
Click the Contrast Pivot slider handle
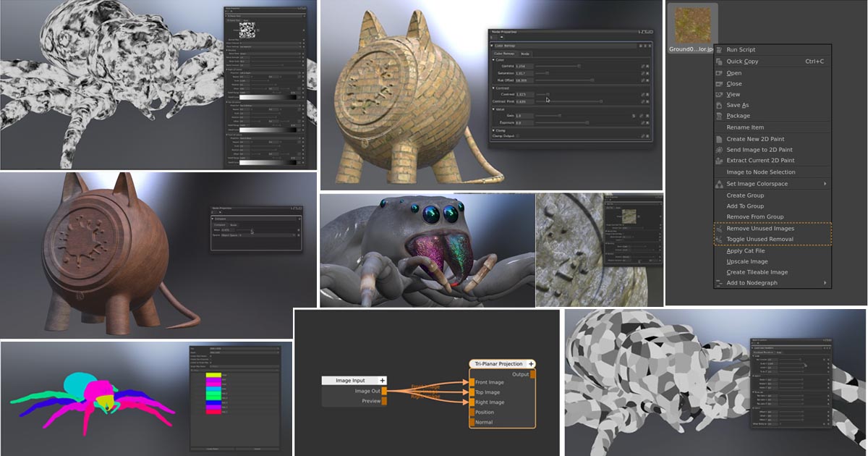[x=601, y=101]
